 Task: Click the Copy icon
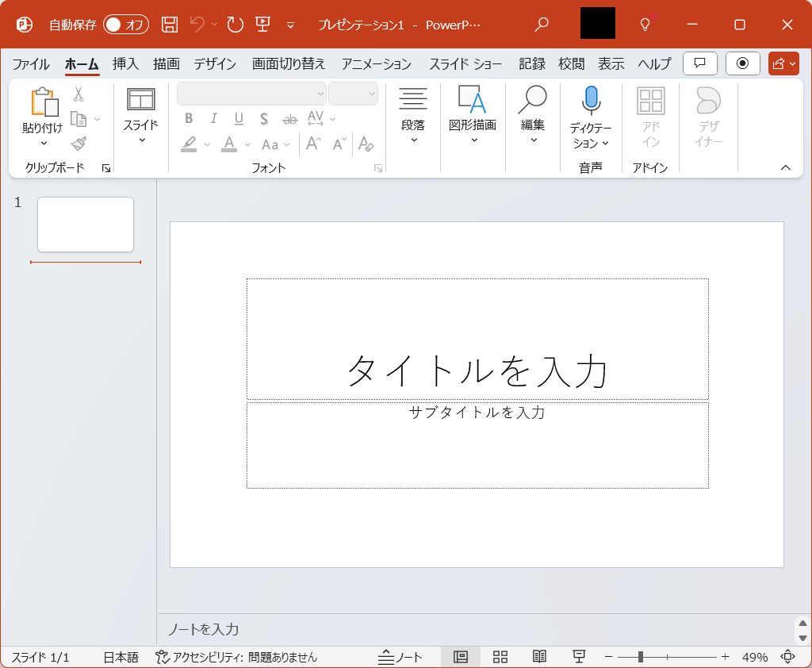79,119
